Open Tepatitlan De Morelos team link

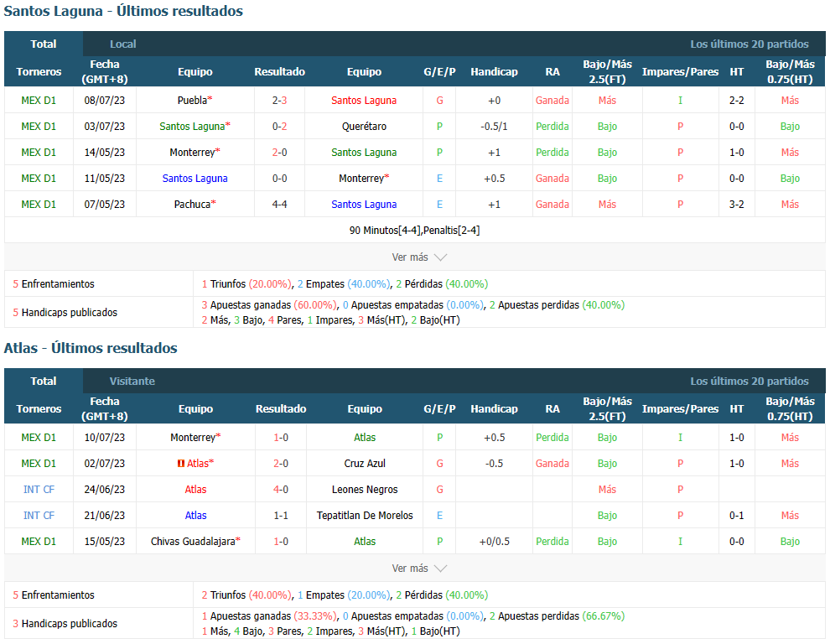click(365, 516)
